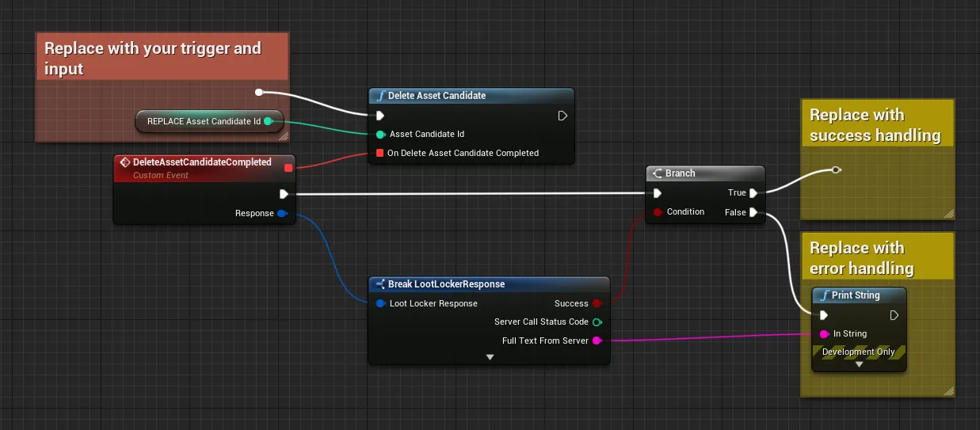
Task: Click the success handling comment corner handle
Action: coord(948,212)
